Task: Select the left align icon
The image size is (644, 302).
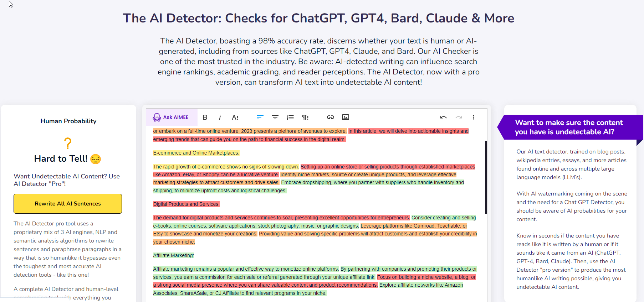Action: pos(260,117)
